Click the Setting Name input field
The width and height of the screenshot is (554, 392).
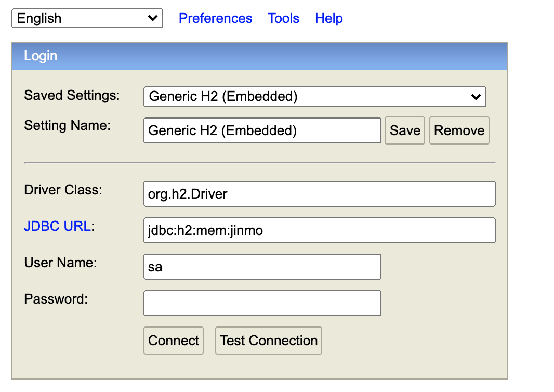point(262,130)
